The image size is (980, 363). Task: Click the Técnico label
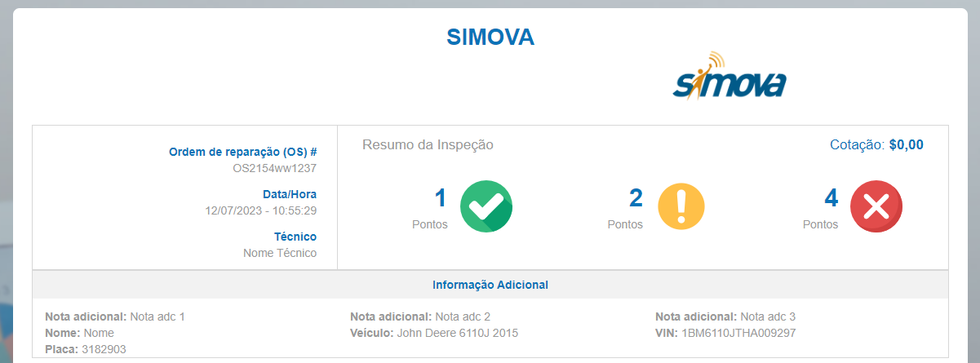point(295,237)
